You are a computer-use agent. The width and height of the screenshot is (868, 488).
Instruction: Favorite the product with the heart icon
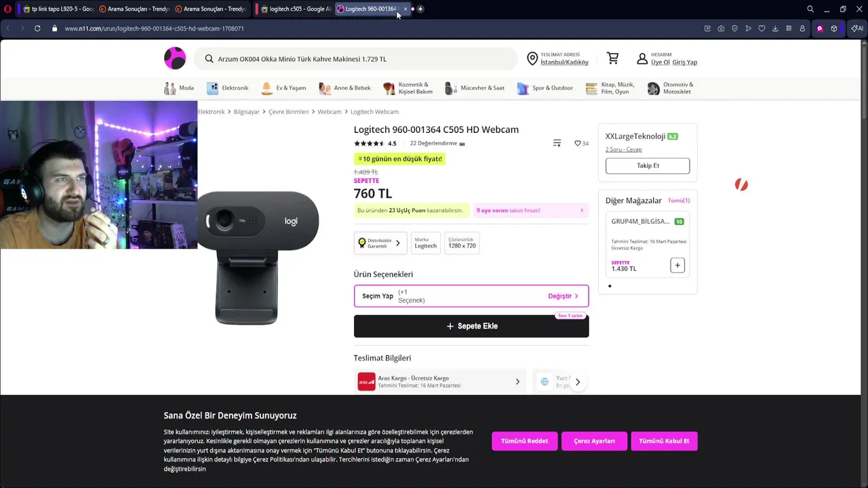(578, 143)
